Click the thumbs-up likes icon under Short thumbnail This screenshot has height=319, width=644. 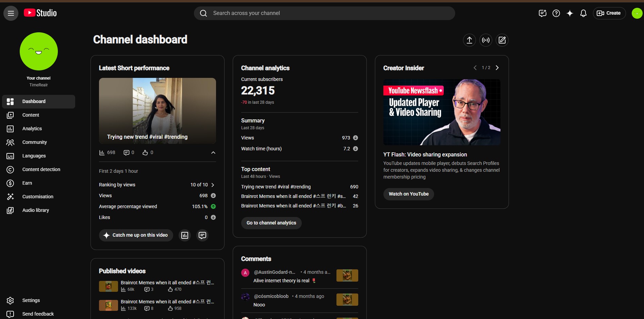145,153
